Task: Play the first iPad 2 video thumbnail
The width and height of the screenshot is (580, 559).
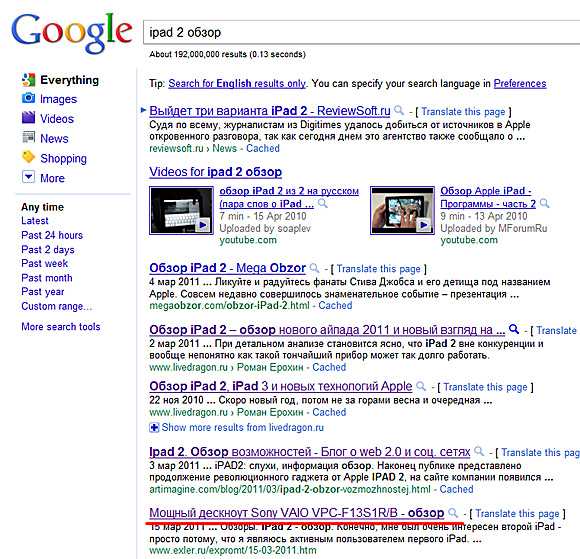Action: 181,210
